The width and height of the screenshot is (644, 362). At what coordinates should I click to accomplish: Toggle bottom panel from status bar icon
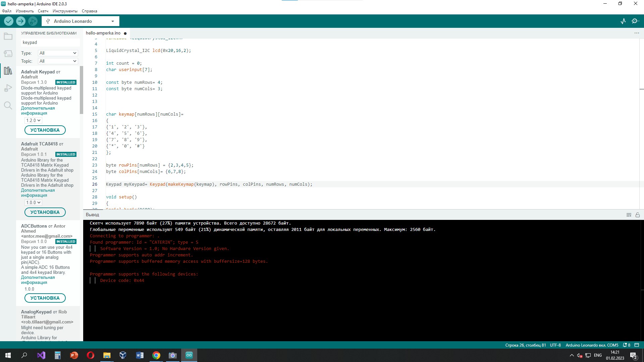pos(637,345)
